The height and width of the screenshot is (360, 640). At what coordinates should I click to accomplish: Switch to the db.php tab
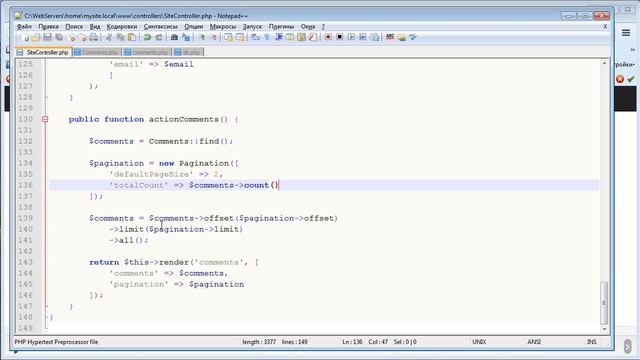pyautogui.click(x=188, y=52)
